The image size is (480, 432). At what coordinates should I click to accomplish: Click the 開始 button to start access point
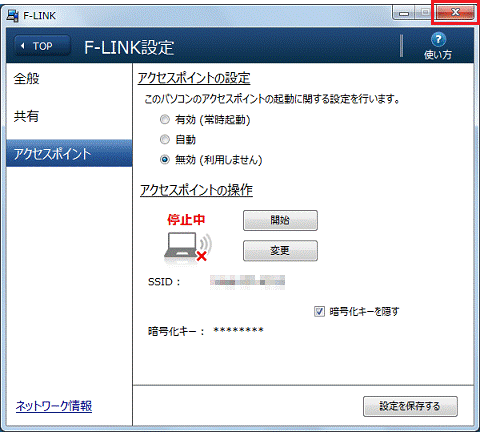click(x=280, y=220)
